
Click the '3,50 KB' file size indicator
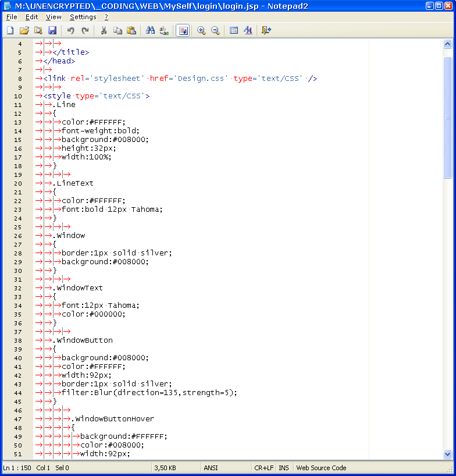(x=165, y=468)
